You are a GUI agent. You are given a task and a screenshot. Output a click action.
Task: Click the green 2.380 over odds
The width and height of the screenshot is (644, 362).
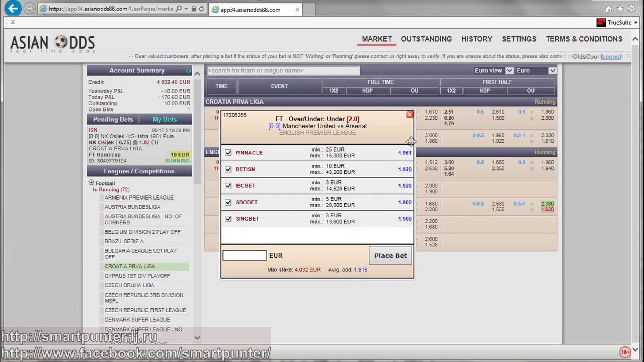pyautogui.click(x=547, y=204)
